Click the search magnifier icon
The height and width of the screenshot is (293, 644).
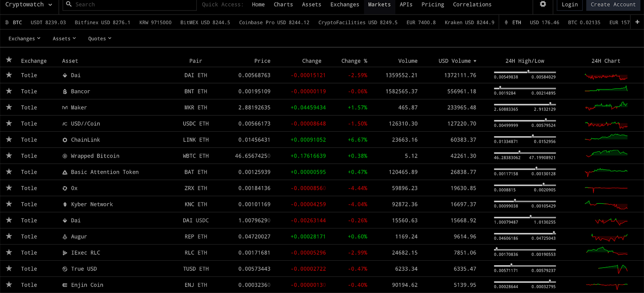point(69,4)
